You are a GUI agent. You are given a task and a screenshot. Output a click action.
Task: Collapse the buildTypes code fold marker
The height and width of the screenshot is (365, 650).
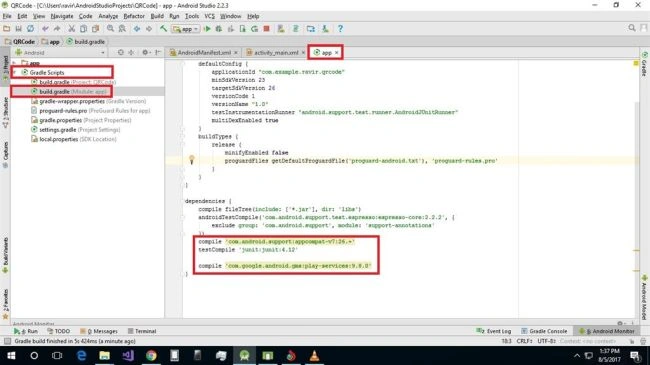point(183,136)
